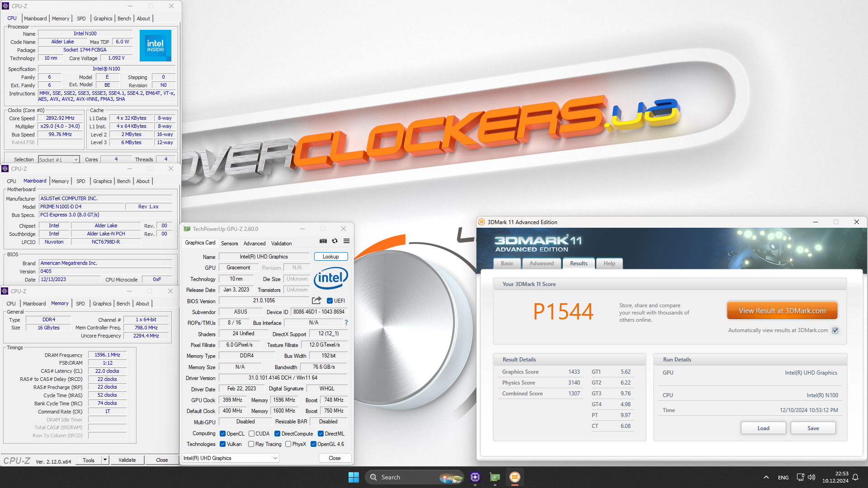This screenshot has height=488, width=868.
Task: Select the Graphics tab in bottom CPU-Z window
Action: point(102,304)
